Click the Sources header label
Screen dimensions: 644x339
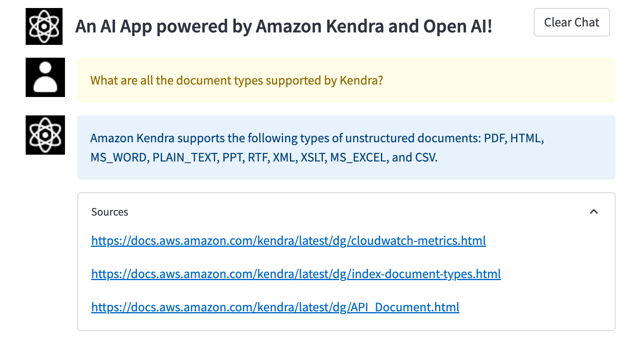coord(109,212)
